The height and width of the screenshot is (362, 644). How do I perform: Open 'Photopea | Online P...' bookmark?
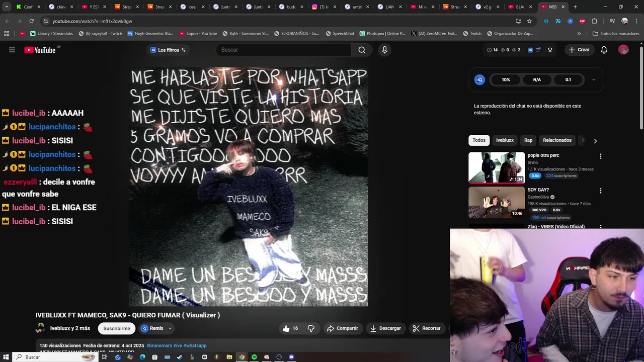coord(382,34)
